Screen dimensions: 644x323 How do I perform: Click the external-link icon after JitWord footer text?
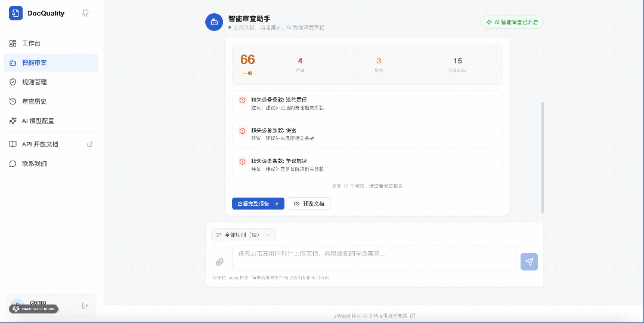click(413, 316)
